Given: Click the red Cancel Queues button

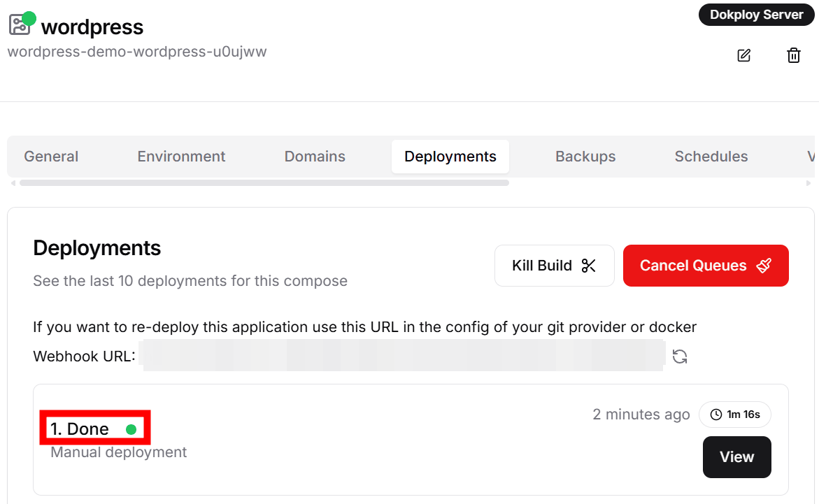Looking at the screenshot, I should pos(705,266).
